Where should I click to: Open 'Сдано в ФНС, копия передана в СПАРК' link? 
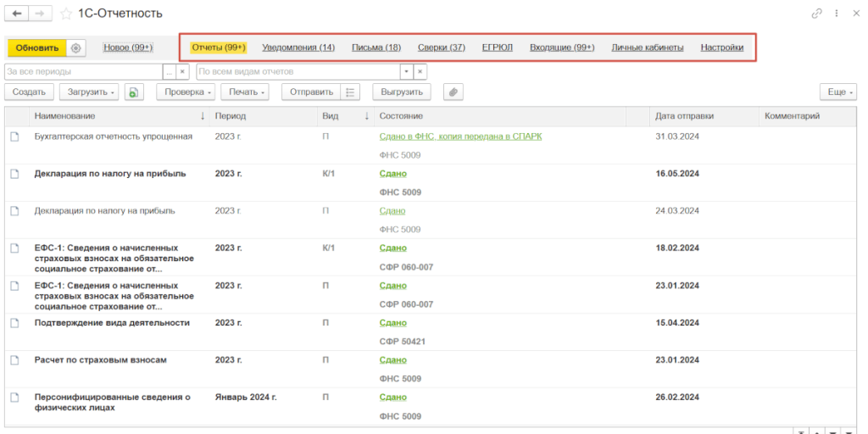click(460, 136)
